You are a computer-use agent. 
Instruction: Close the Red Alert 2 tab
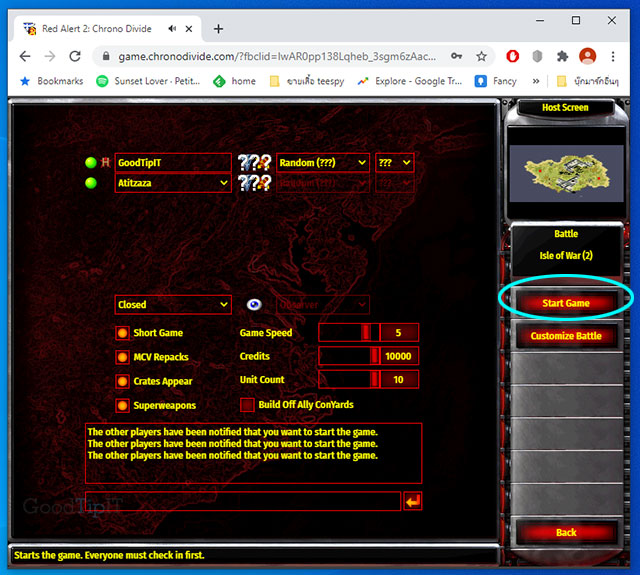click(x=189, y=29)
